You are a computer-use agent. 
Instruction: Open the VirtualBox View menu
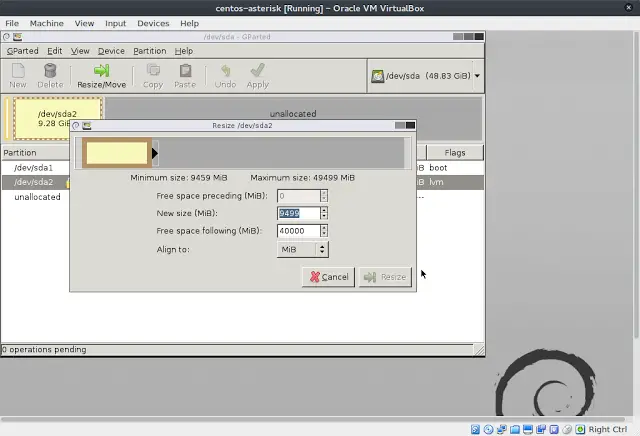coord(84,23)
